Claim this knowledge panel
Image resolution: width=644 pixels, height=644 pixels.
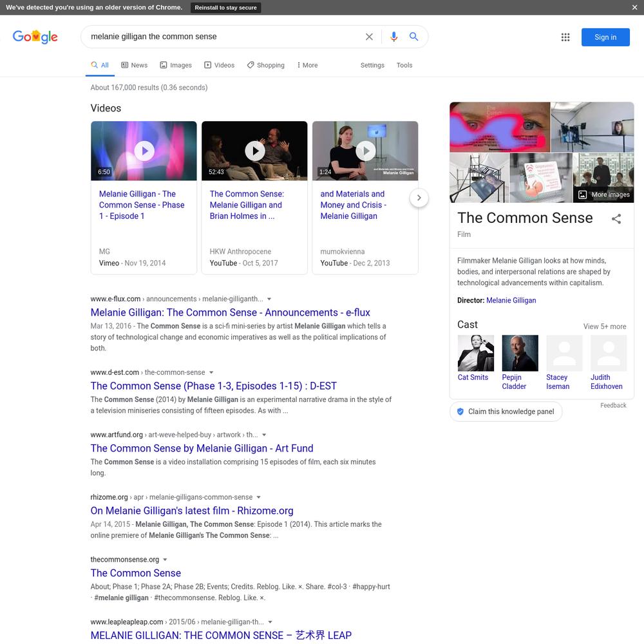click(506, 412)
